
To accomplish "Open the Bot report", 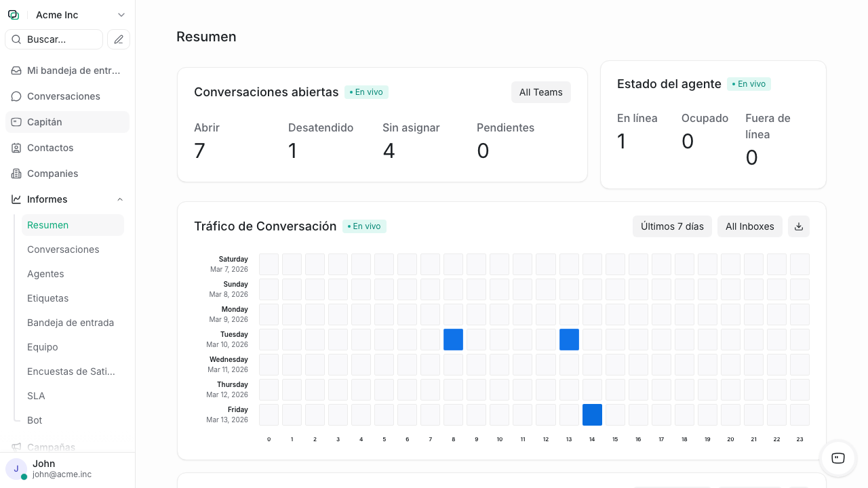I will [x=35, y=420].
